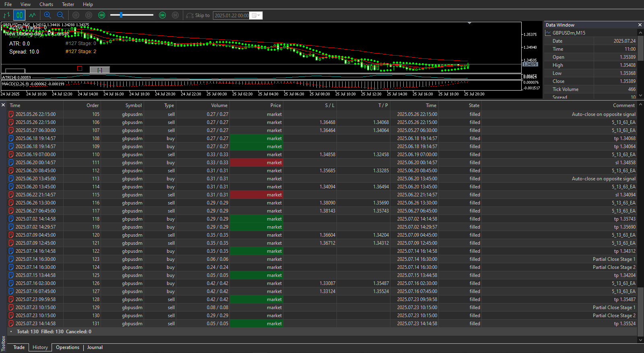Select the Tick Volume row in Data Window
This screenshot has height=353, width=644.
590,89
